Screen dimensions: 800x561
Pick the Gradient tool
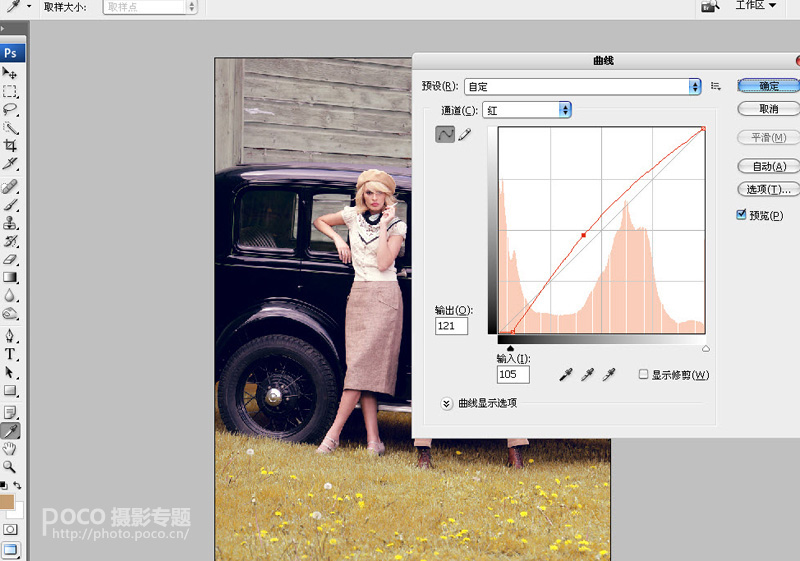click(10, 277)
